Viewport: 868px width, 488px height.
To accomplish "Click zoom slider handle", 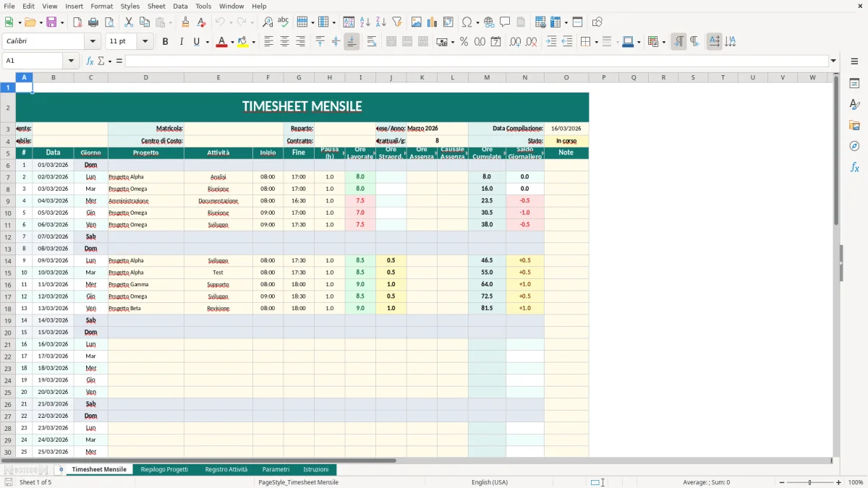I will (810, 482).
